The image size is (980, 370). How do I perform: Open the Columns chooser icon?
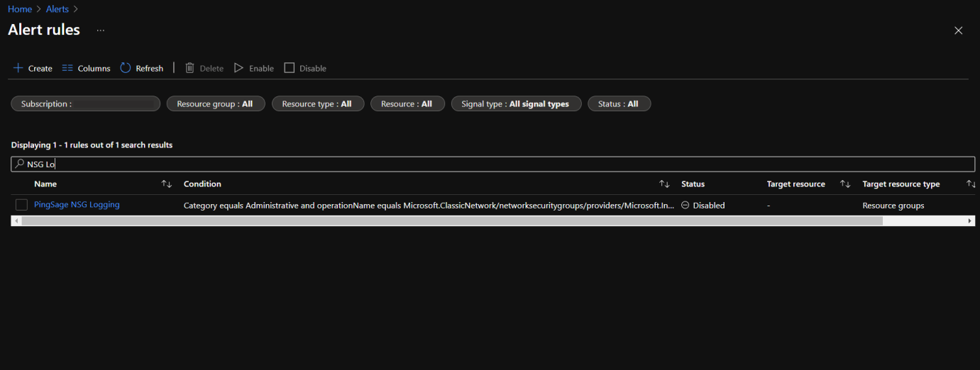click(x=67, y=68)
